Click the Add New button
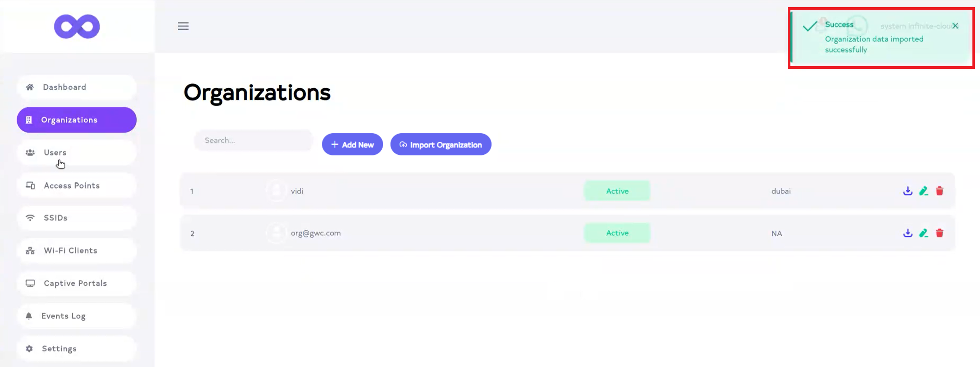980x367 pixels. coord(352,145)
